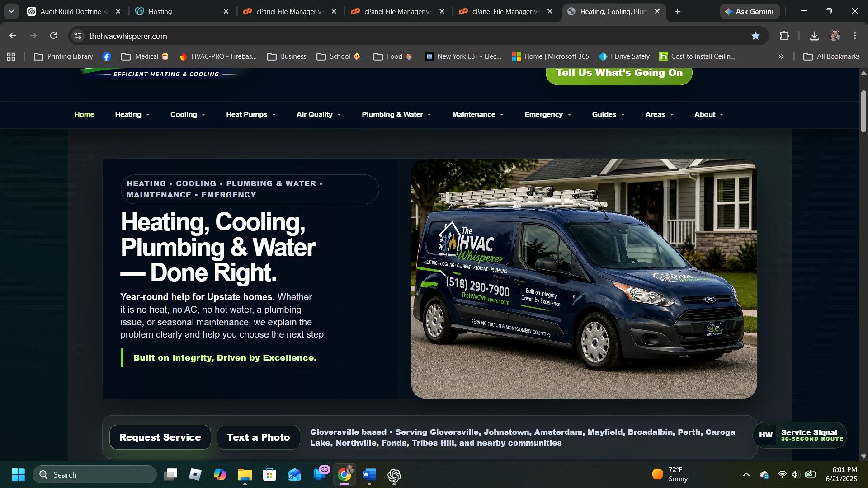This screenshot has width=868, height=488.
Task: Open the tab search dropdown arrow
Action: (11, 11)
